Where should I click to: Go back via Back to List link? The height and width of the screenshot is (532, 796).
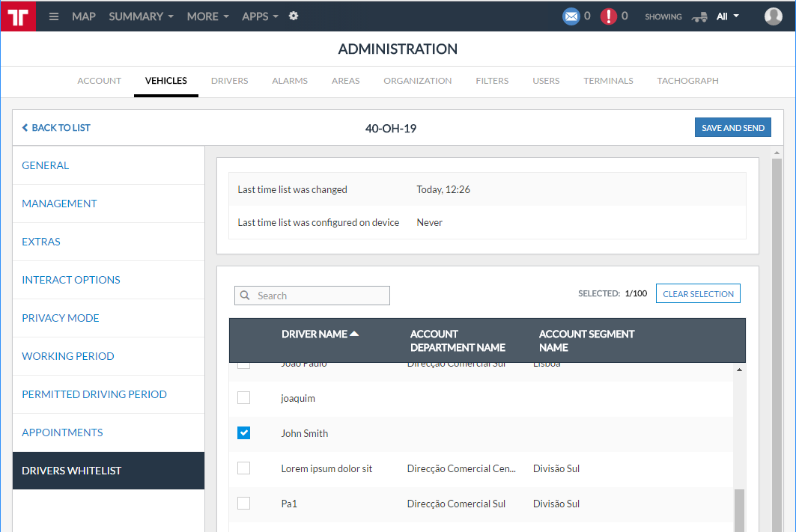(56, 128)
